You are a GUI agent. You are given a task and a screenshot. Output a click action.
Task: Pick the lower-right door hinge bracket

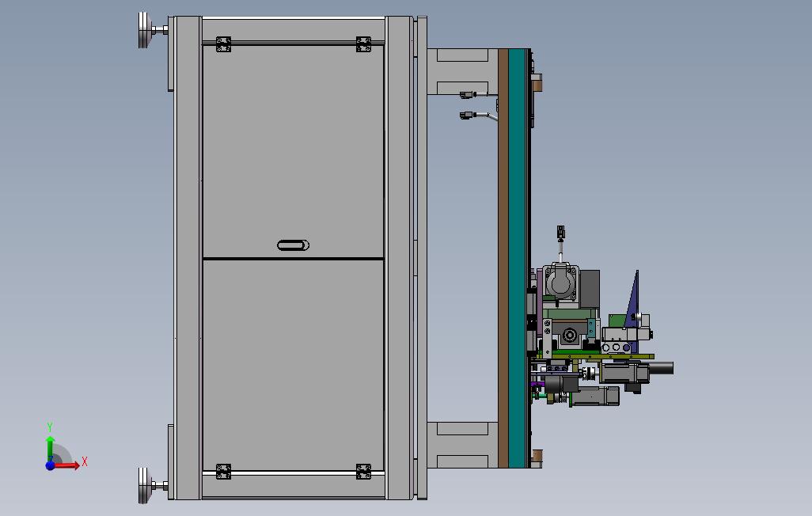point(363,472)
